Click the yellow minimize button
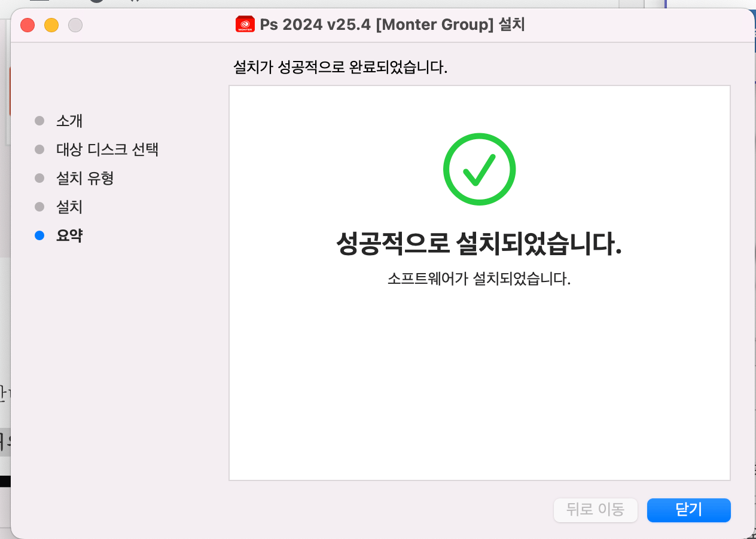 tap(51, 25)
